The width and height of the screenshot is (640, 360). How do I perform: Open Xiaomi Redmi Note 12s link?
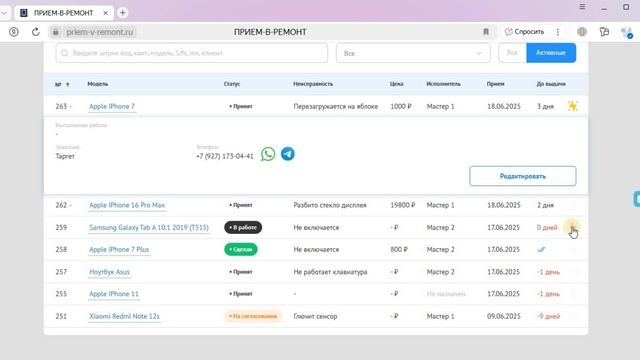click(124, 316)
